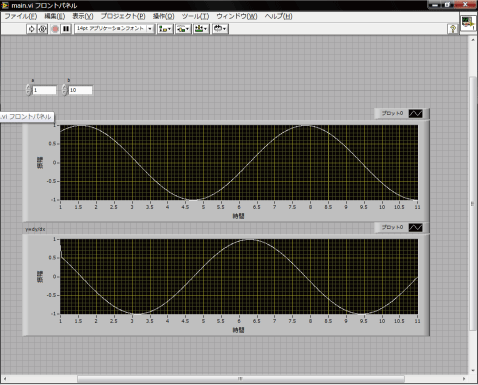Click LabVIEW icon in title bar
Image resolution: width=478 pixels, height=385 pixels.
(5, 5)
